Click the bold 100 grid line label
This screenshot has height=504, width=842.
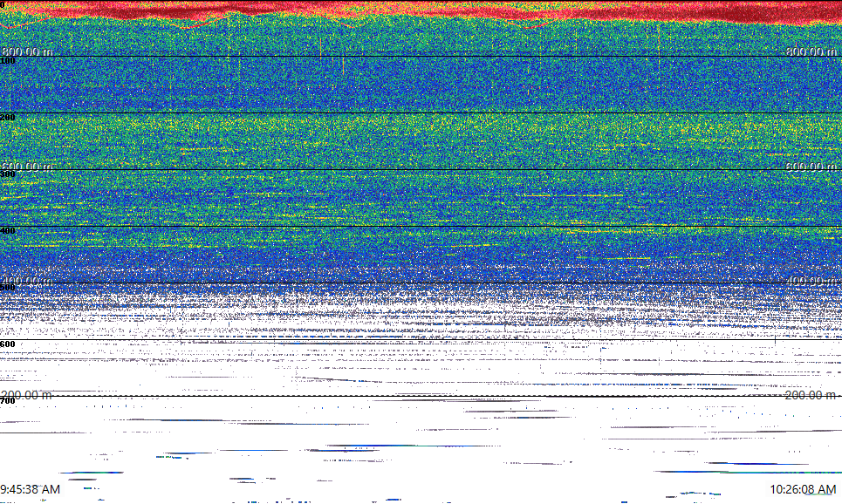coord(8,61)
